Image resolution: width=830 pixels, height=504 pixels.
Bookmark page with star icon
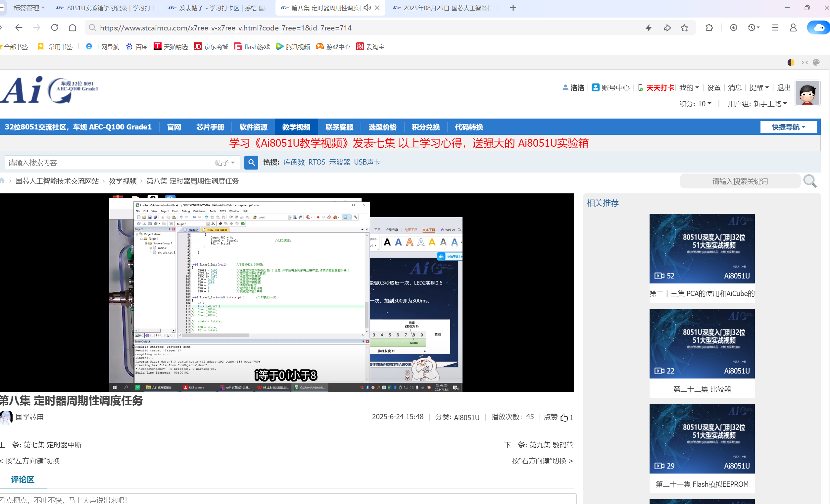[684, 28]
